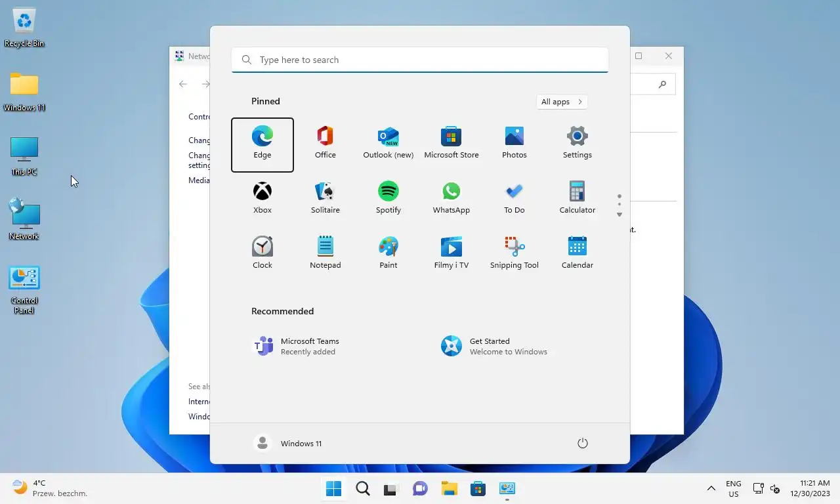Open the Microsoft Store pinned app
The width and height of the screenshot is (840, 504).
(451, 145)
